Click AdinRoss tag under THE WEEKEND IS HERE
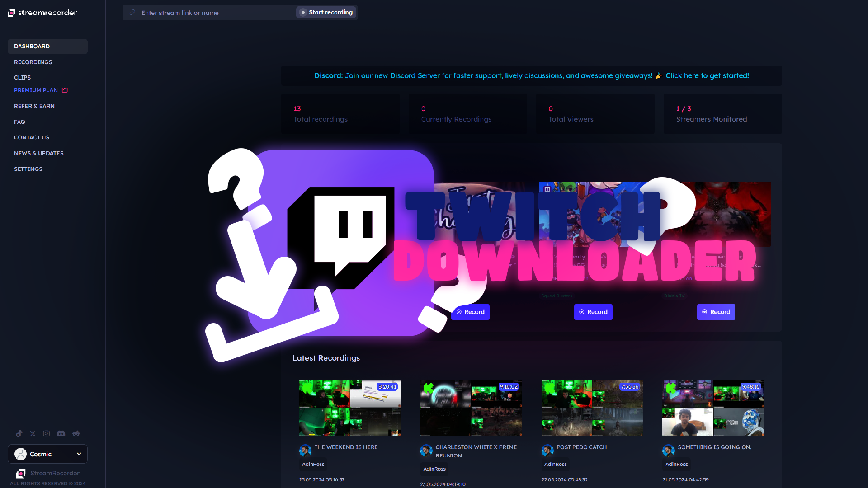 coord(313,464)
